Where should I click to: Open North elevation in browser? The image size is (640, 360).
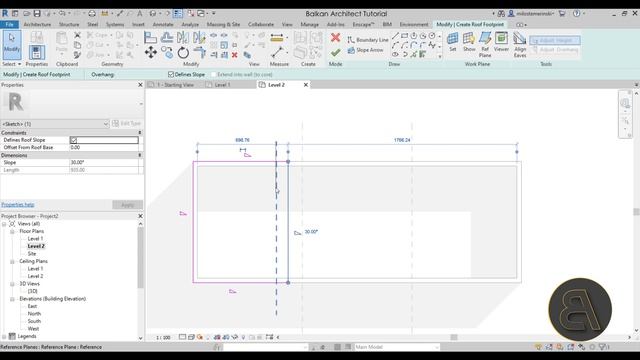[x=34, y=314]
